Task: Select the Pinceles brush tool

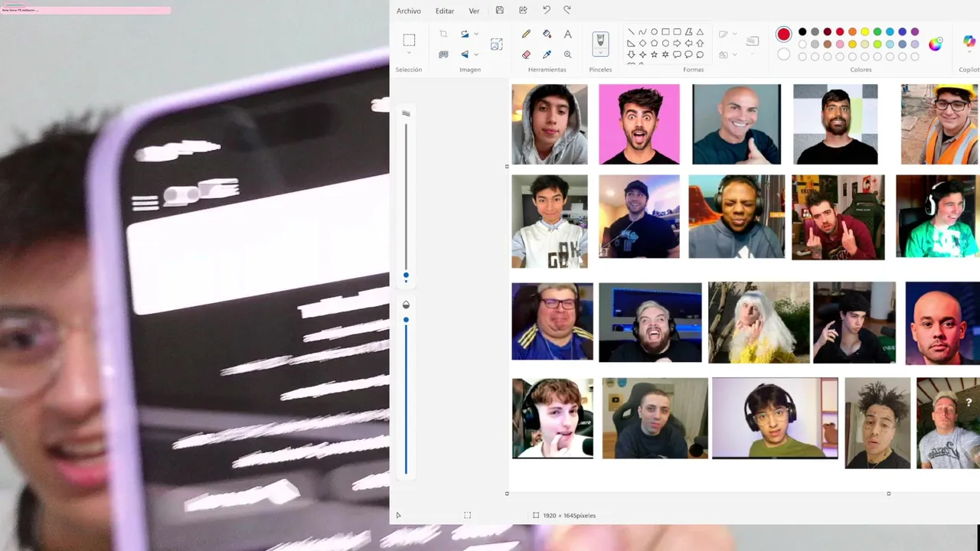Action: [600, 40]
